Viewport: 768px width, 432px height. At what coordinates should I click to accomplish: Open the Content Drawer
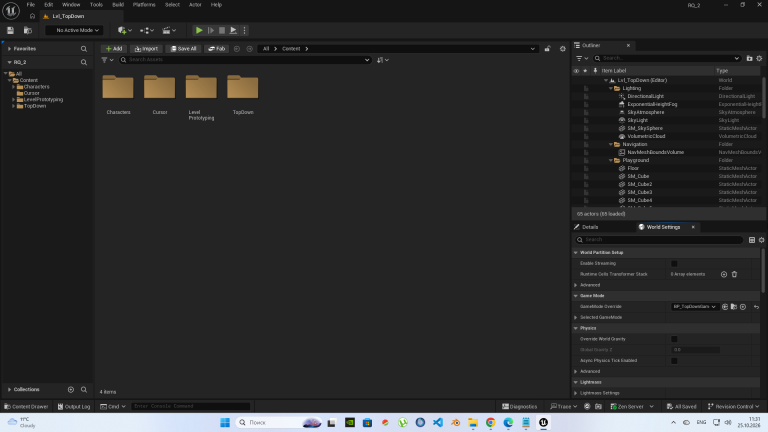[26, 407]
